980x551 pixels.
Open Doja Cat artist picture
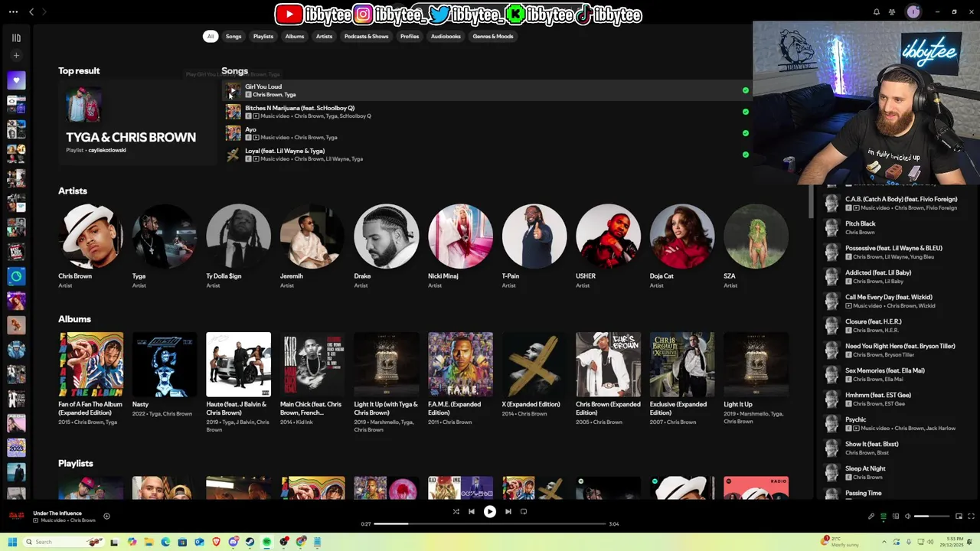[682, 236]
